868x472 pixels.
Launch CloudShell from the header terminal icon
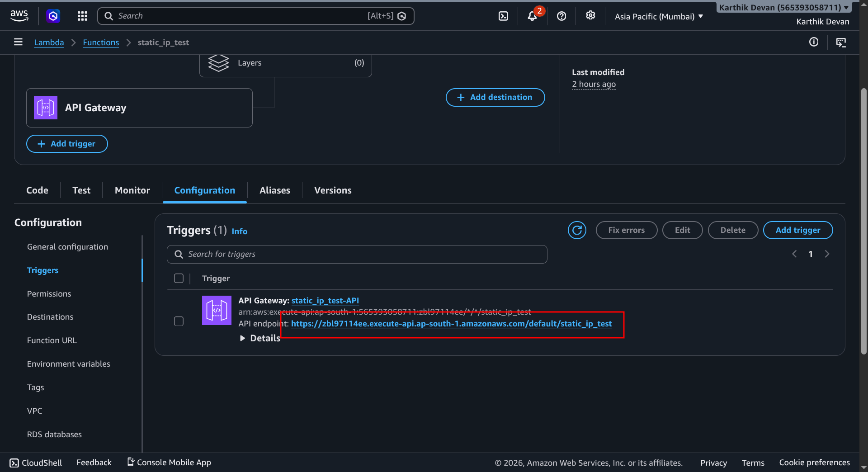[x=503, y=16]
